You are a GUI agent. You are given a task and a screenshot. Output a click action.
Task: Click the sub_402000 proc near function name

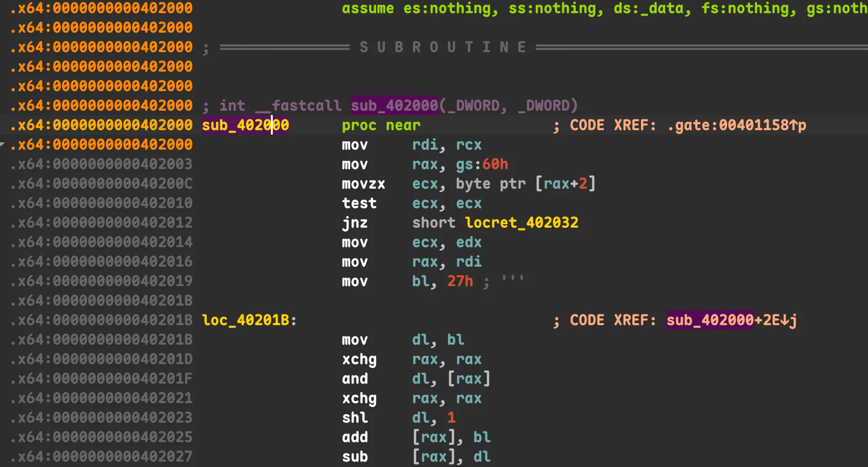(x=245, y=125)
